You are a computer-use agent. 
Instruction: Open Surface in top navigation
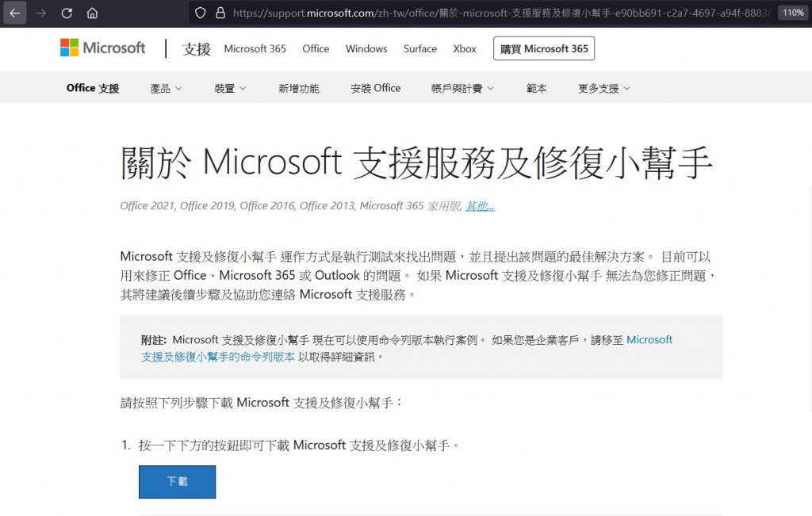click(420, 48)
